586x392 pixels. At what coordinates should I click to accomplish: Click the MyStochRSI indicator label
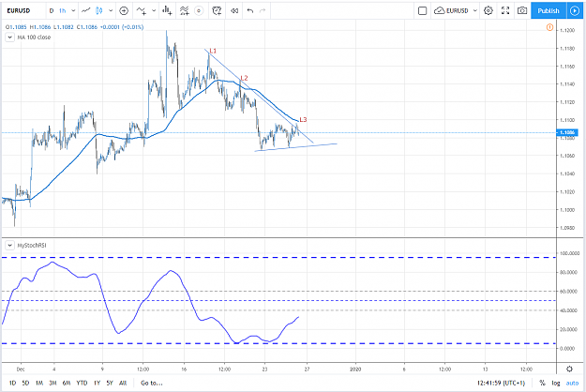(x=32, y=246)
